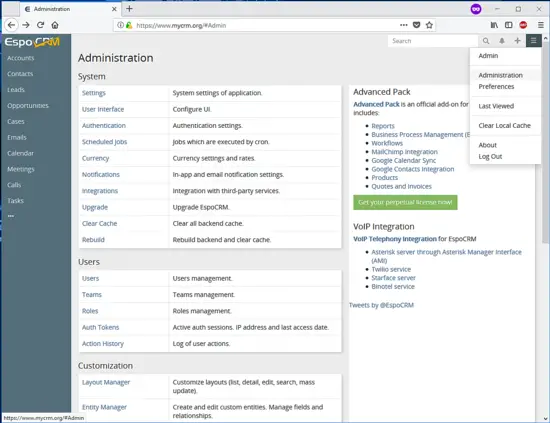Open the notifications bell icon
Viewport: 550px width, 423px height.
pyautogui.click(x=502, y=41)
